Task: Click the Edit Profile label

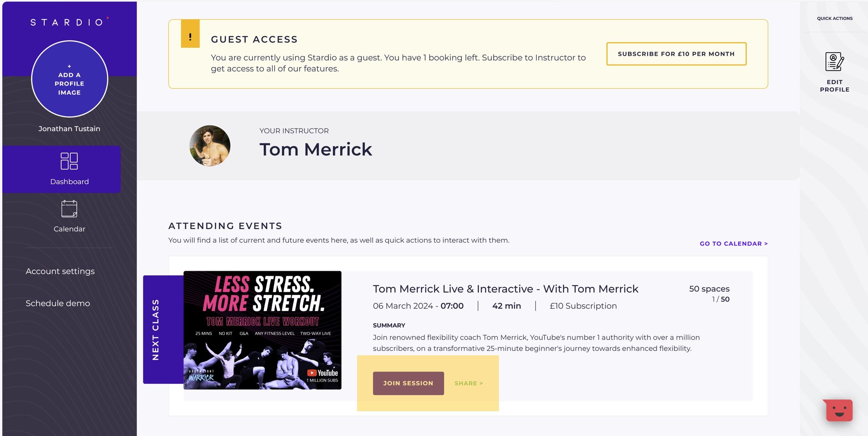Action: point(835,86)
